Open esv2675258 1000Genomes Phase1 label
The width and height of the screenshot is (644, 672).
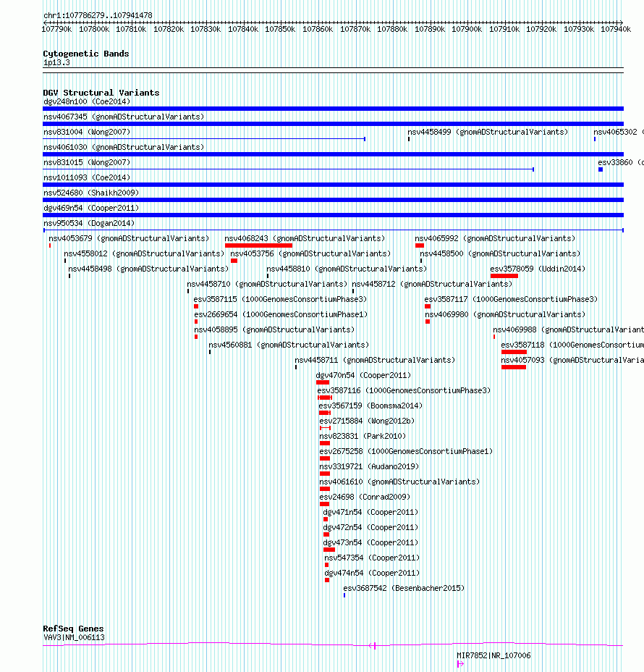point(407,451)
